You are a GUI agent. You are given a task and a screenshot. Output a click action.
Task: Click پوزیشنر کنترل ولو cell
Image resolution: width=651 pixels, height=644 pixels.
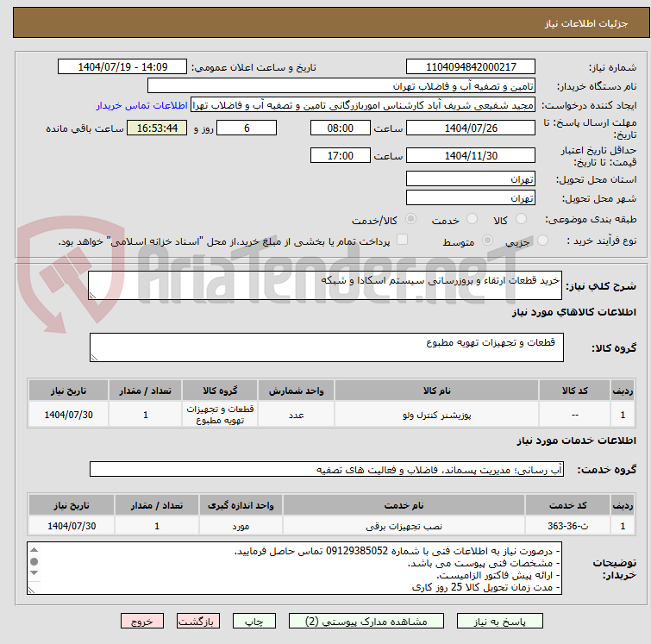click(436, 415)
